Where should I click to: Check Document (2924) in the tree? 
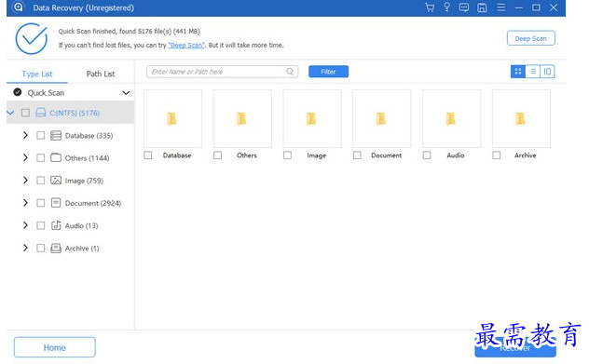point(41,203)
